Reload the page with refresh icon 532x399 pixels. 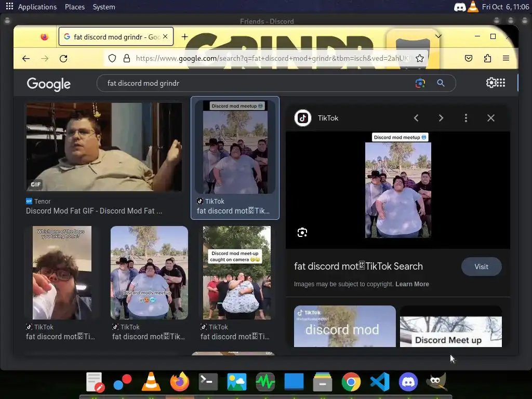[63, 58]
